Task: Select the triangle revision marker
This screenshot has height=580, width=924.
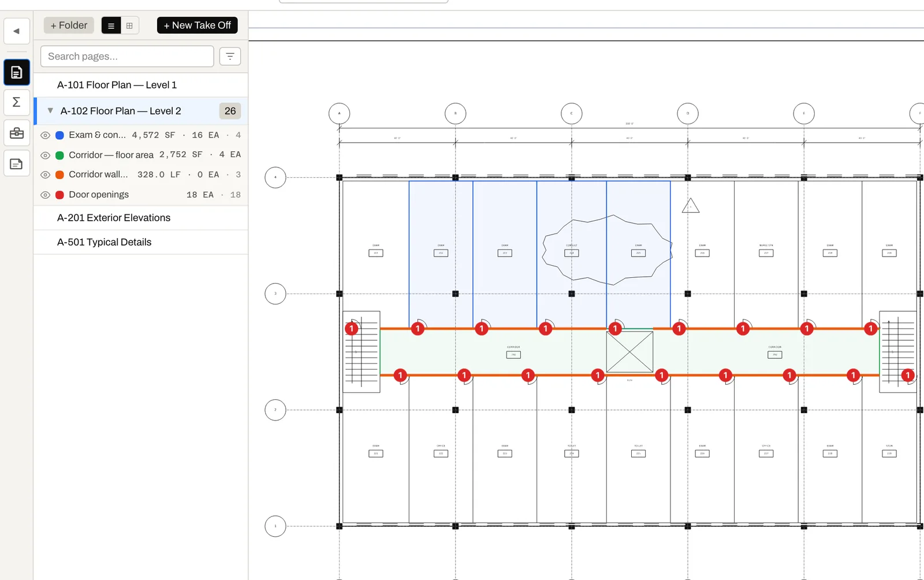Action: pyautogui.click(x=691, y=206)
